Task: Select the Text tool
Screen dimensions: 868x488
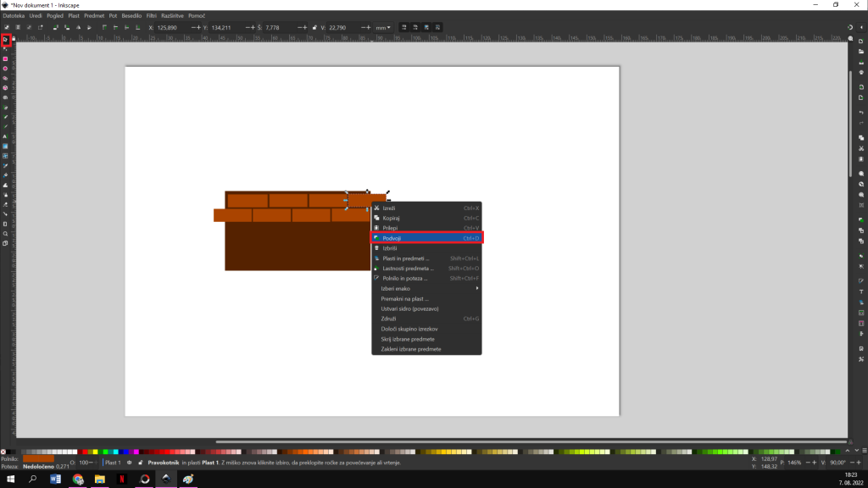Action: (x=6, y=136)
